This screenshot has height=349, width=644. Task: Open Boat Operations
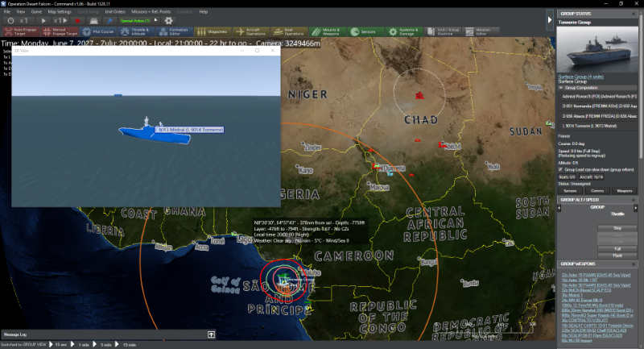[x=290, y=31]
